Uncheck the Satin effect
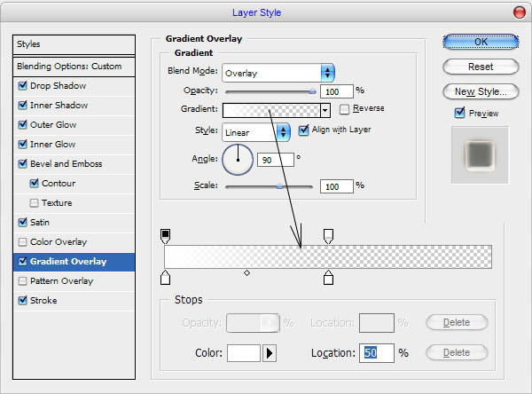The width and height of the screenshot is (532, 394). click(23, 223)
